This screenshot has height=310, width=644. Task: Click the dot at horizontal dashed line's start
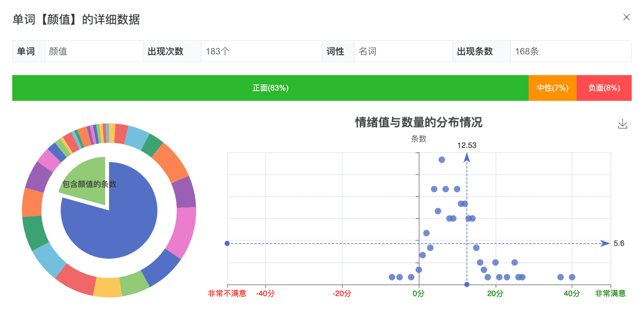click(x=227, y=243)
